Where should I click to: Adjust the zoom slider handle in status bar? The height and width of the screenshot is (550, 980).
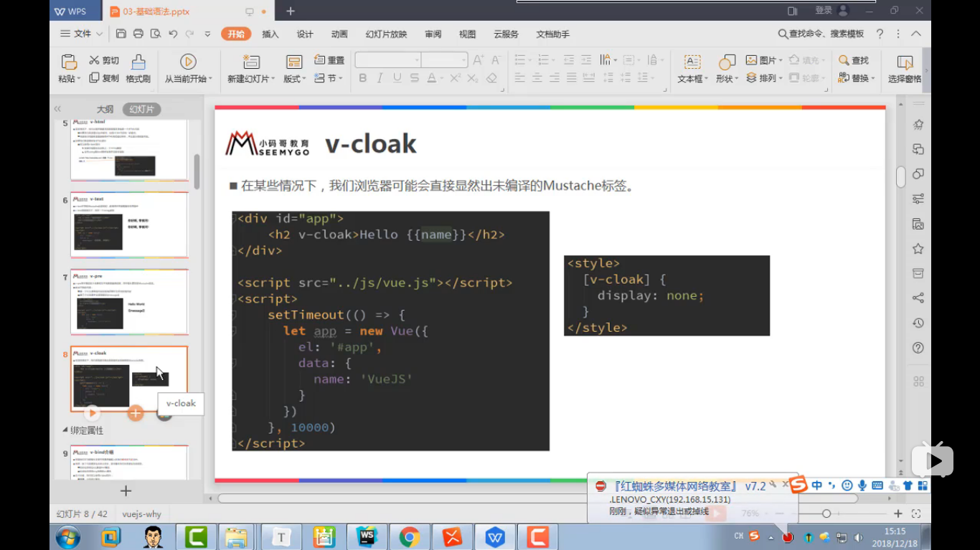coord(826,513)
